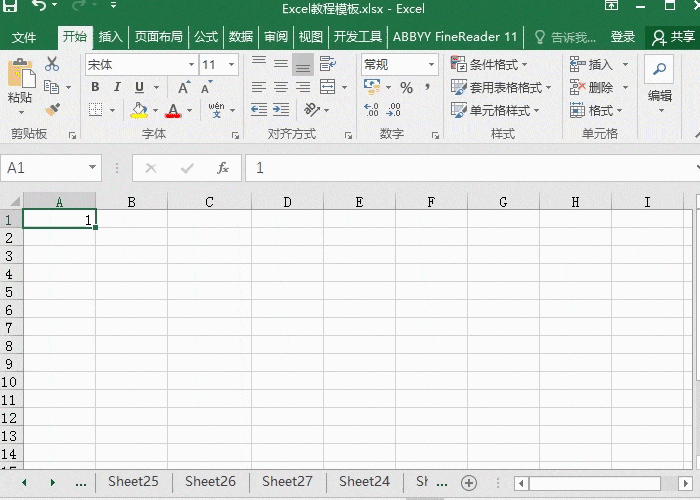Open 数字 group dialog launcher
Image resolution: width=700 pixels, height=500 pixels.
435,136
